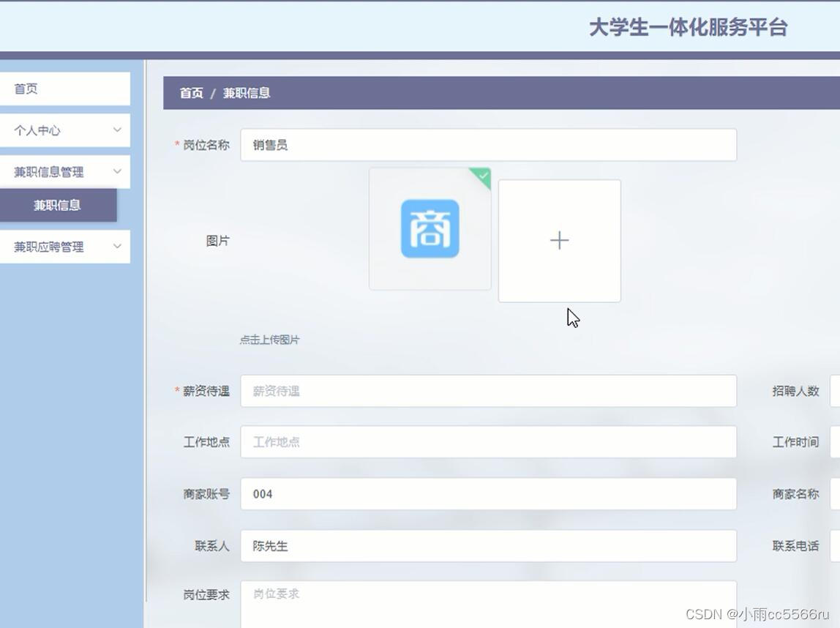Expand the 个人中心 menu chevron
The width and height of the screenshot is (840, 628).
point(117,130)
